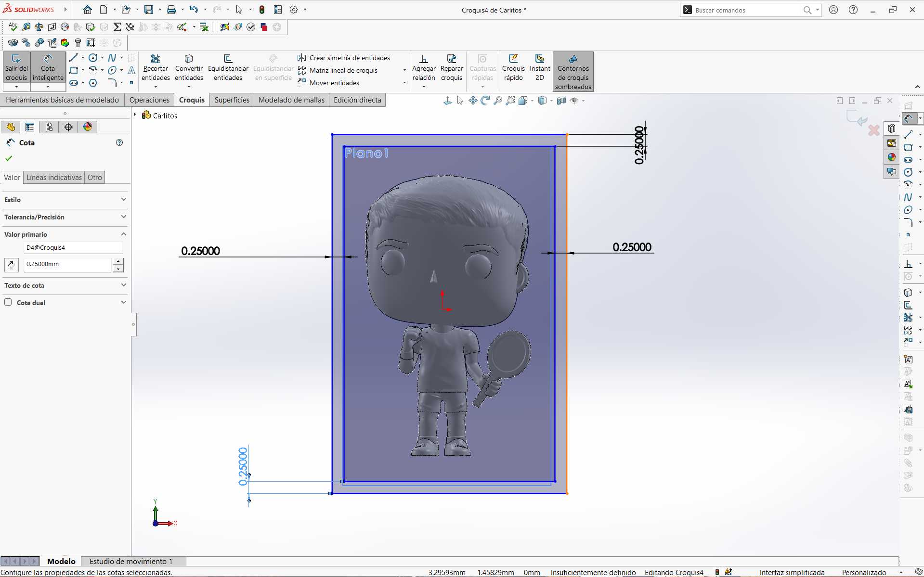
Task: Switch to Modelado de mallas tab
Action: tap(291, 100)
